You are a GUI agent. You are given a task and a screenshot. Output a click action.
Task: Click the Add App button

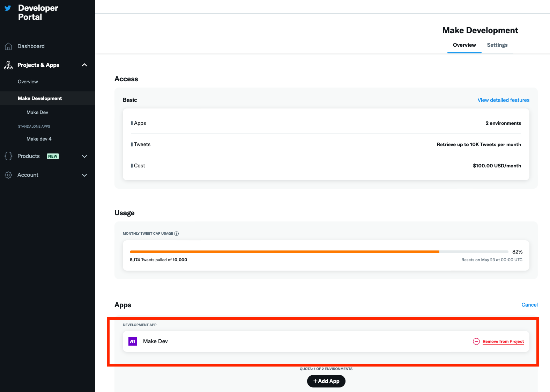[326, 381]
